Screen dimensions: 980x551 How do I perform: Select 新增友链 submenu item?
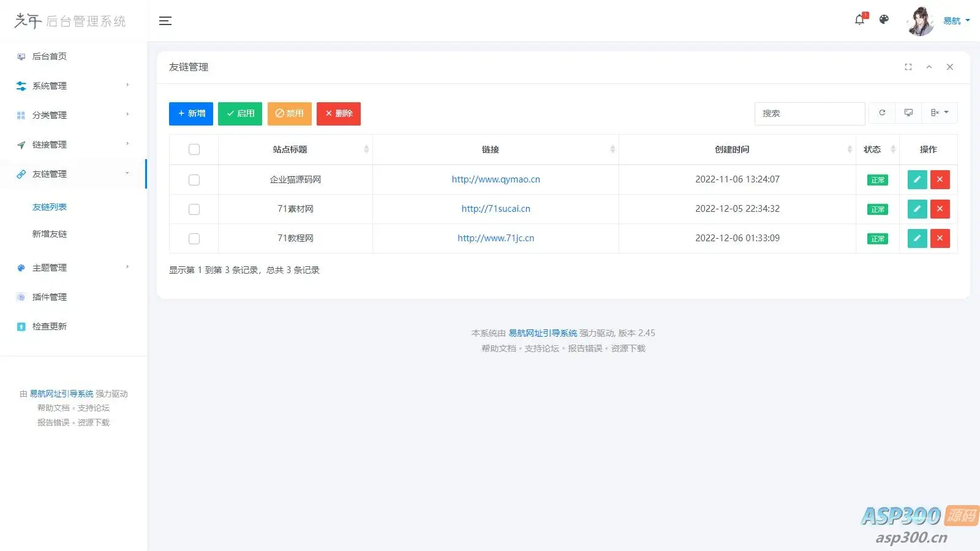50,234
